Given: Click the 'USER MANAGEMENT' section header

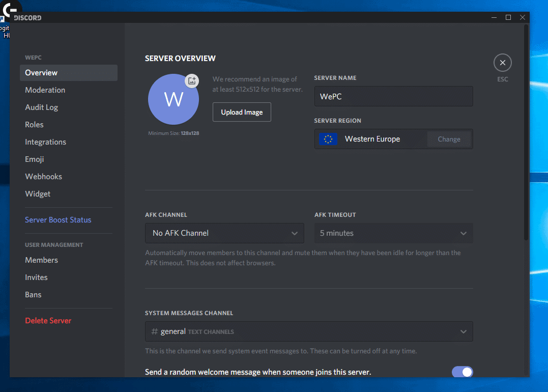Looking at the screenshot, I should point(54,245).
